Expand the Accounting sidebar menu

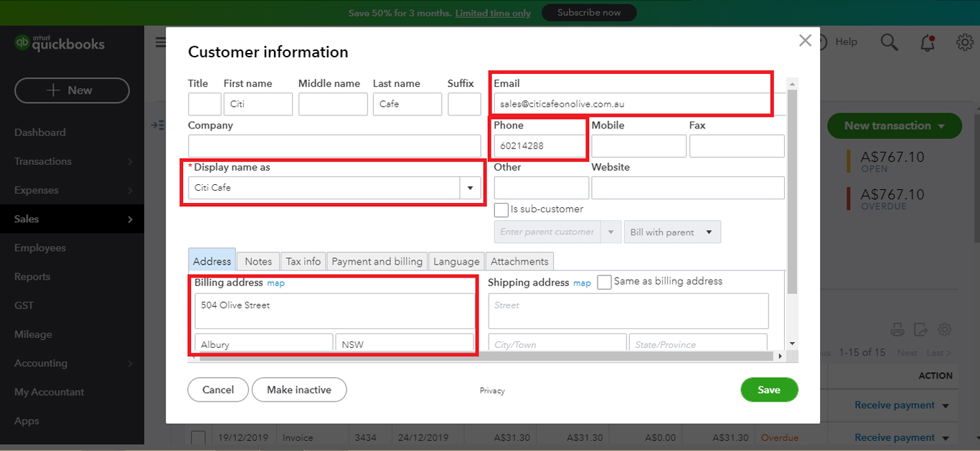130,364
